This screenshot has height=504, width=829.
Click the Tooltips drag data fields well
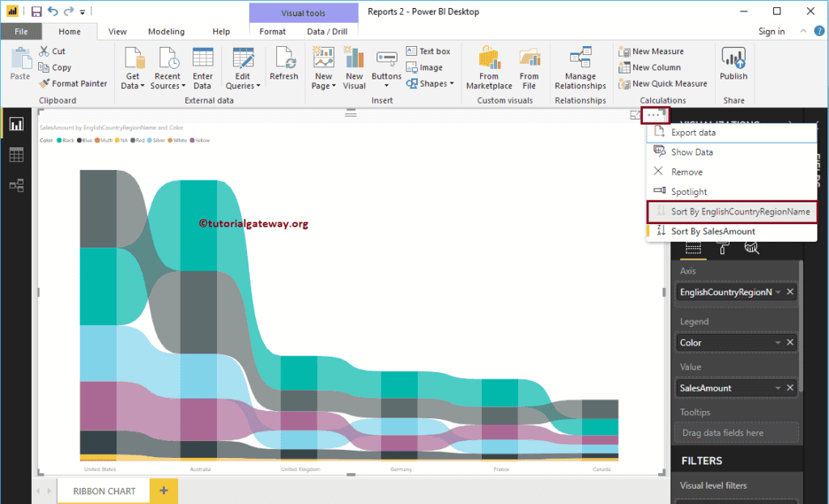737,433
